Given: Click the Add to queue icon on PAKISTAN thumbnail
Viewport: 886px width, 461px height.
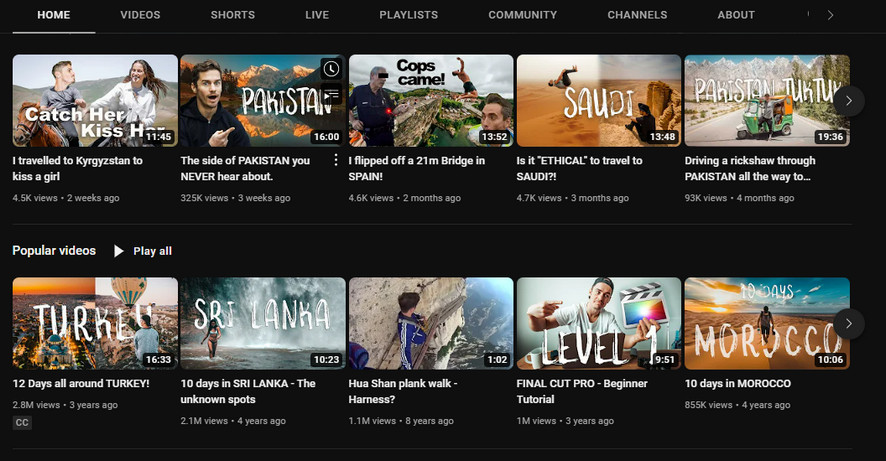Looking at the screenshot, I should tap(331, 94).
